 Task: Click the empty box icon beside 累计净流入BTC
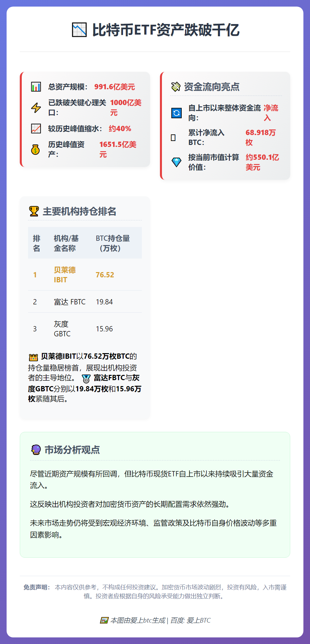(x=173, y=138)
